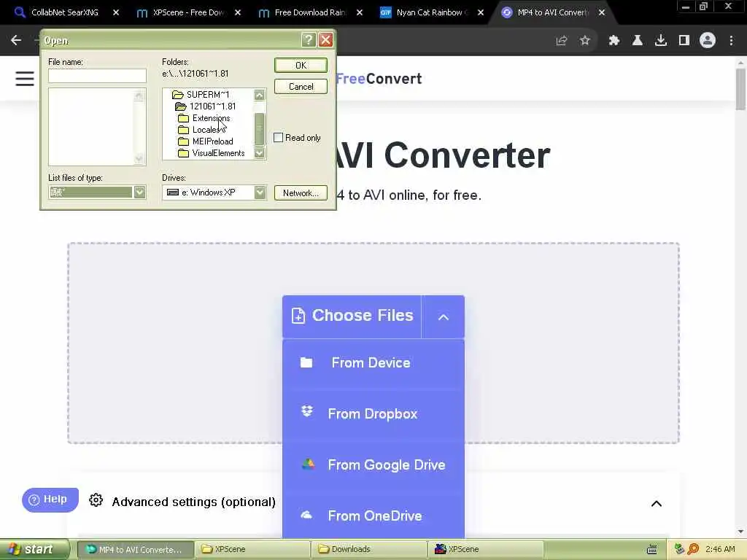Click the Choose Files button
The height and width of the screenshot is (560, 747).
pos(352,316)
